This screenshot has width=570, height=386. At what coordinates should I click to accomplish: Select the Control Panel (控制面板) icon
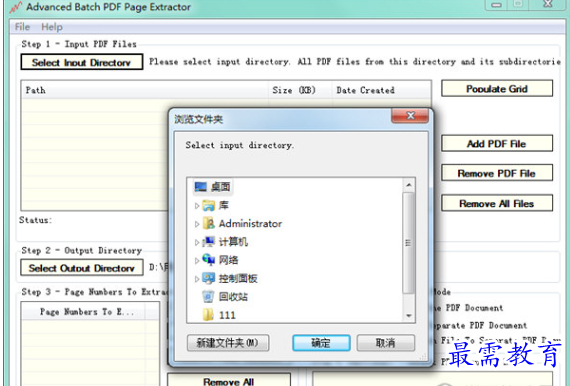click(208, 278)
